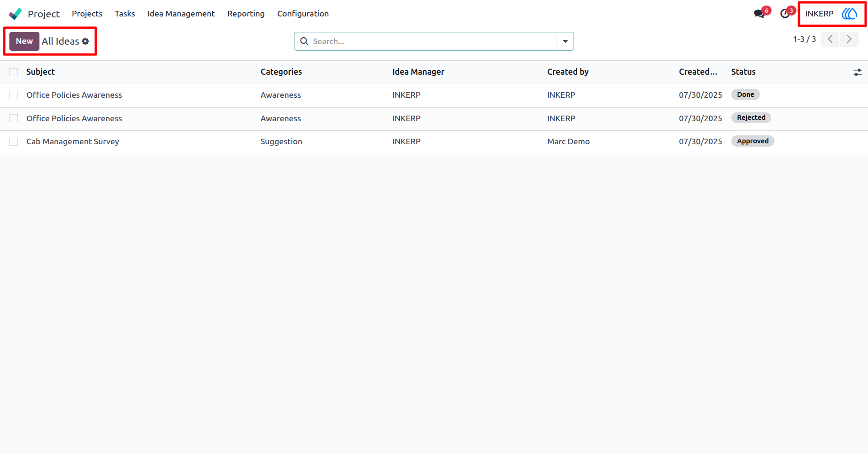868x454 pixels.
Task: Sort by the Created by column header
Action: point(568,72)
